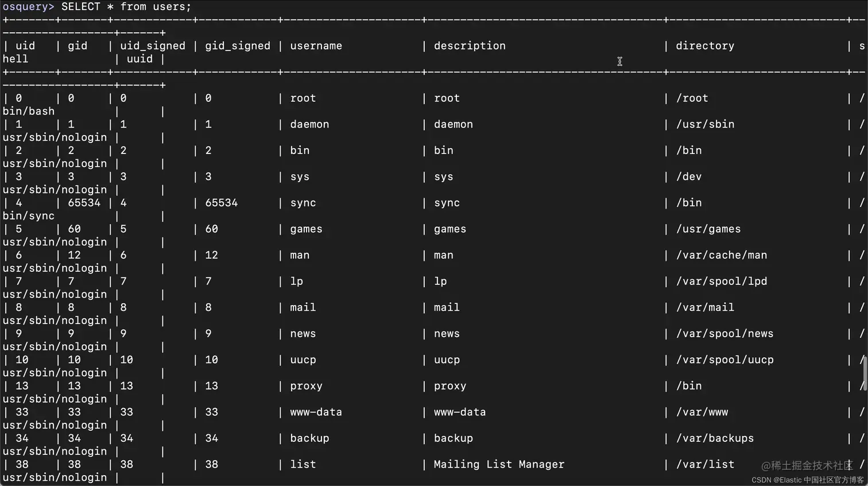Screen dimensions: 868x486
Task: Click the 'username' column header
Action: point(316,46)
